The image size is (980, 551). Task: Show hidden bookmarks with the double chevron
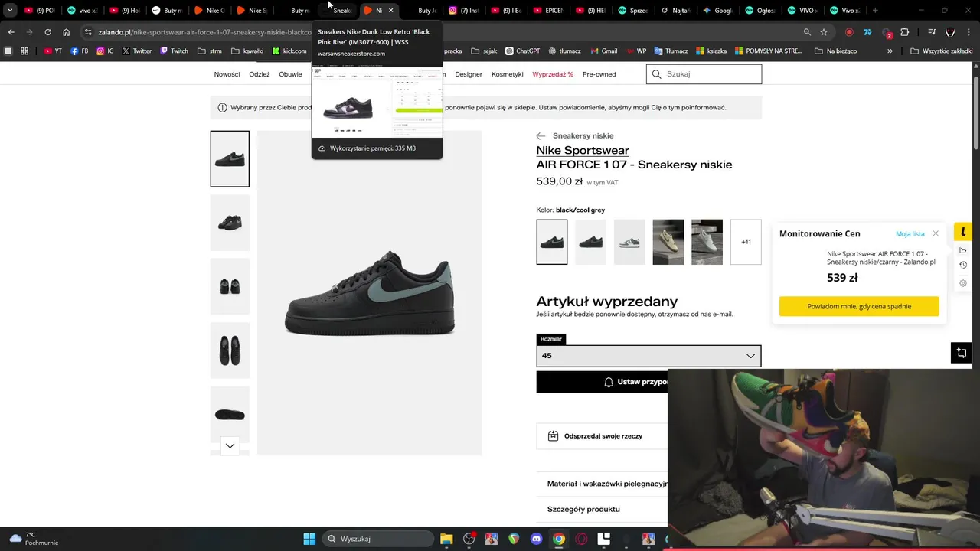[x=890, y=51]
